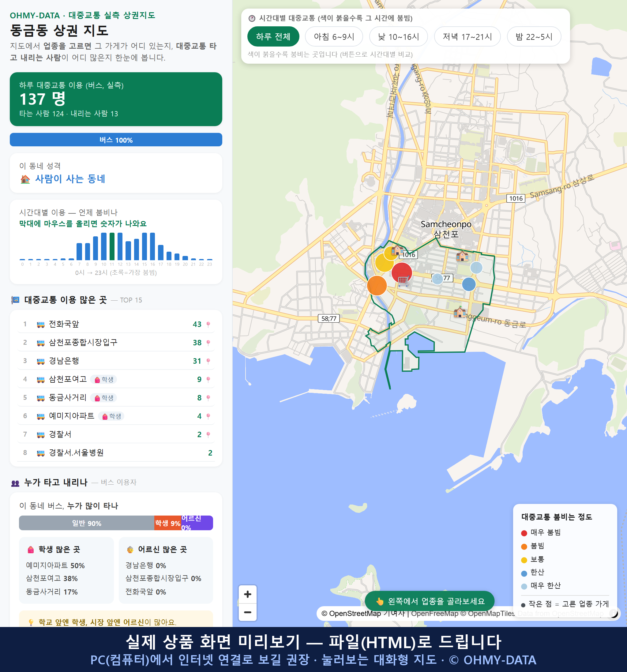Click red 매우 붐빔 legend dot
The height and width of the screenshot is (672, 627).
point(524,533)
